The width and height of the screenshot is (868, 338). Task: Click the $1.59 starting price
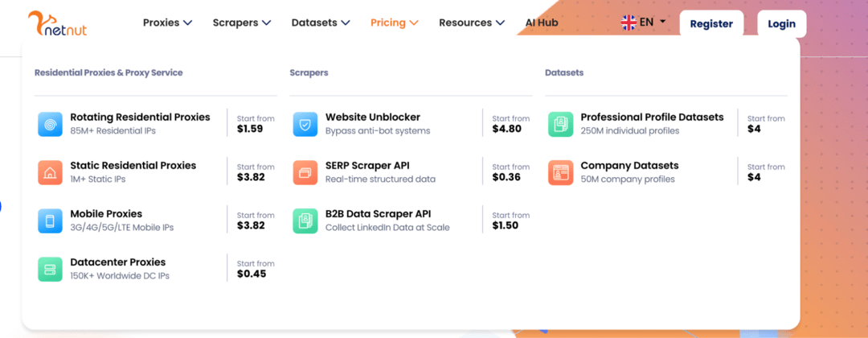[x=250, y=129]
